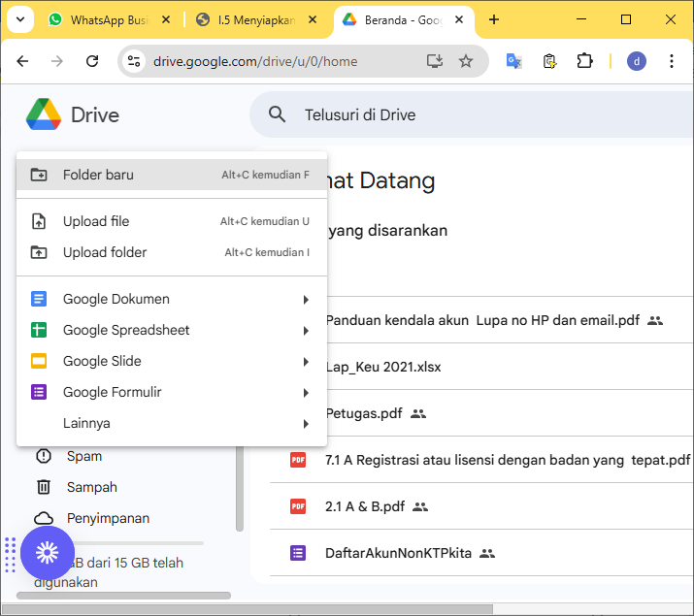Click the green Google Spreadsheet icon
694x616 pixels.
click(39, 330)
